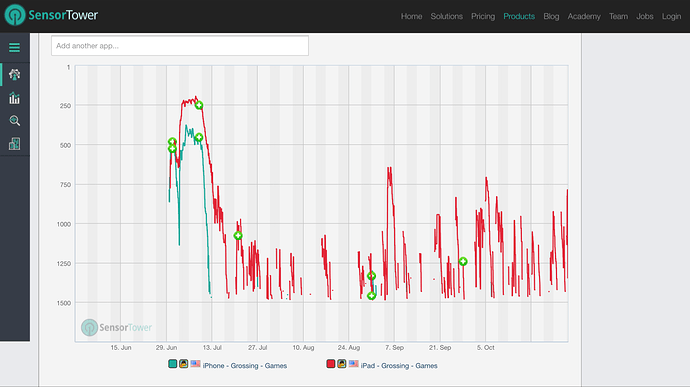This screenshot has width=690, height=387.
Task: Click the event marker at rank 1500 late August
Action: (371, 296)
